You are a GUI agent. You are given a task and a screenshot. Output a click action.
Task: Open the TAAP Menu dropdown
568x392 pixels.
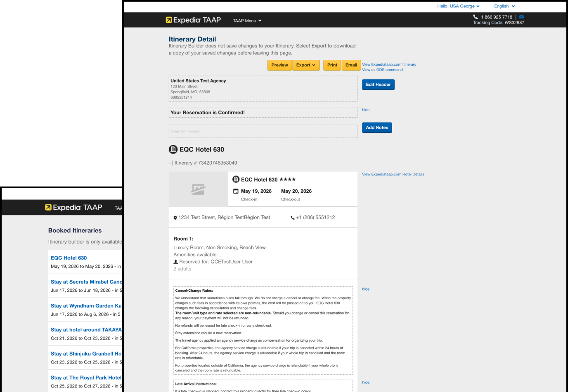pos(247,21)
